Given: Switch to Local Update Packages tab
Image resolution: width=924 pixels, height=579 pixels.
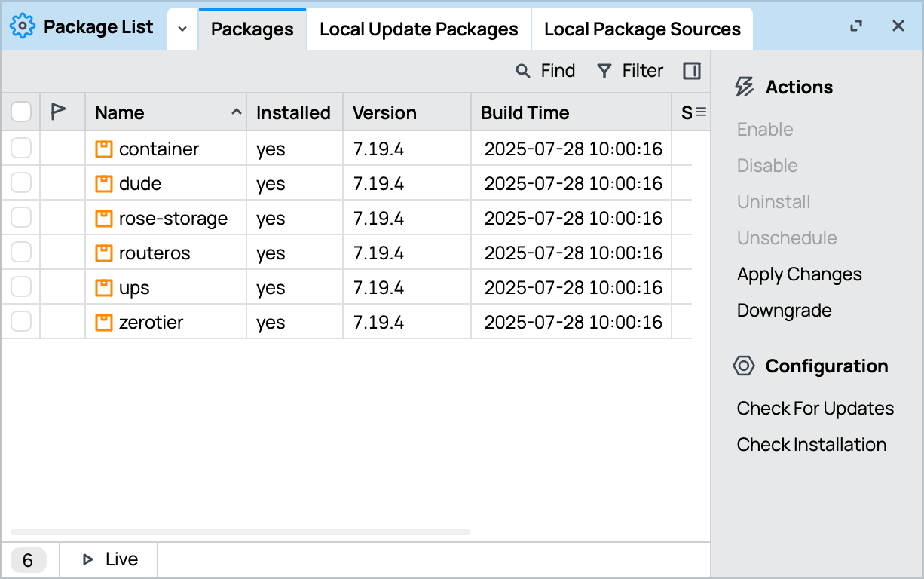Looking at the screenshot, I should (x=418, y=29).
